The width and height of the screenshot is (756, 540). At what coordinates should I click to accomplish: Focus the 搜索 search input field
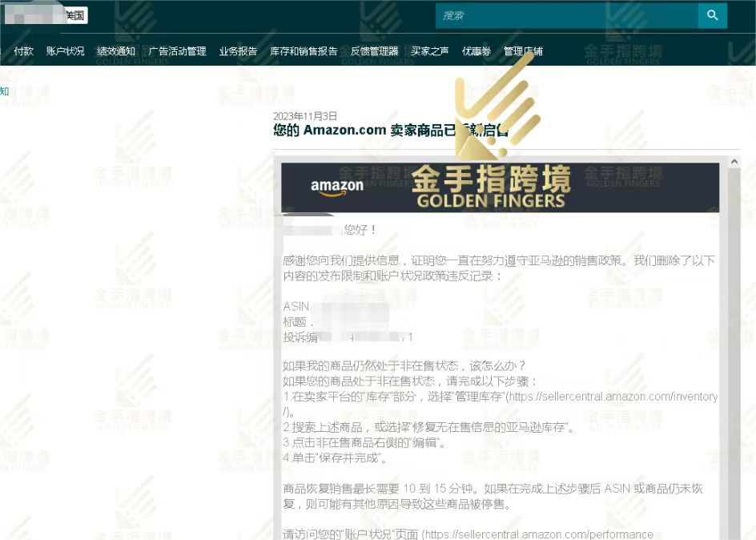click(566, 15)
